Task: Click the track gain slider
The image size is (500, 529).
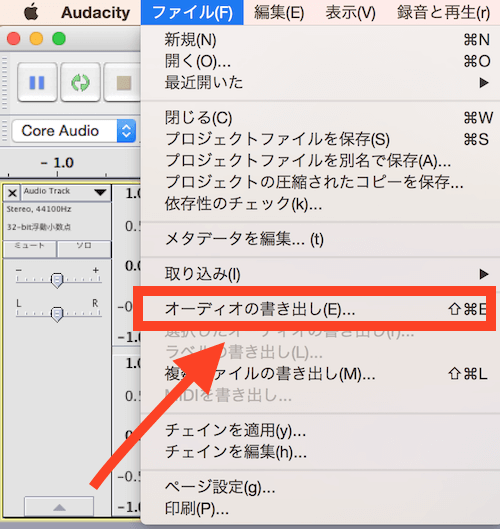Action: 57,280
